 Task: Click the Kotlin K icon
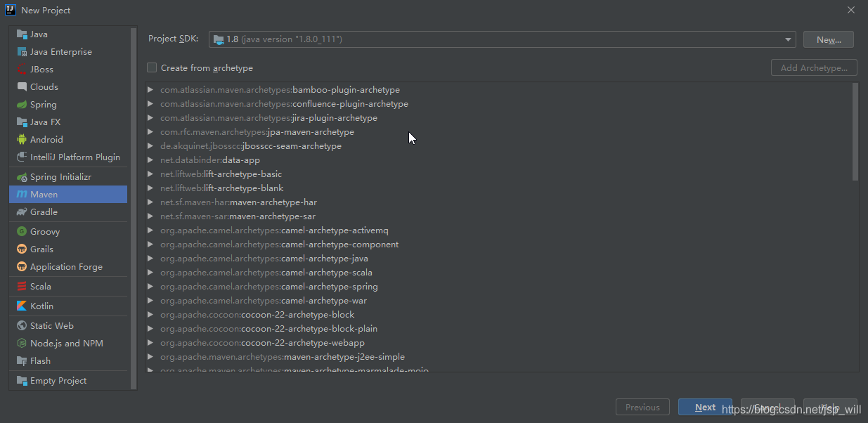click(22, 306)
